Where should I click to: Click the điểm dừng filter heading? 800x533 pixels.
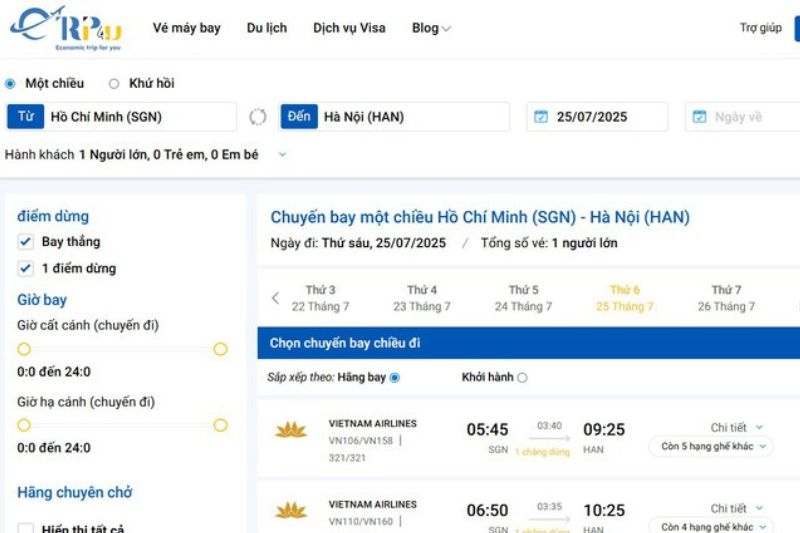tap(53, 216)
